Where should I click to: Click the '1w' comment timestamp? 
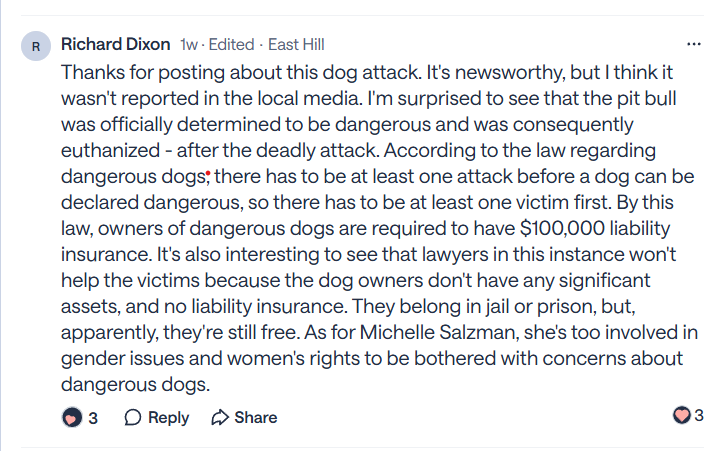pyautogui.click(x=189, y=45)
